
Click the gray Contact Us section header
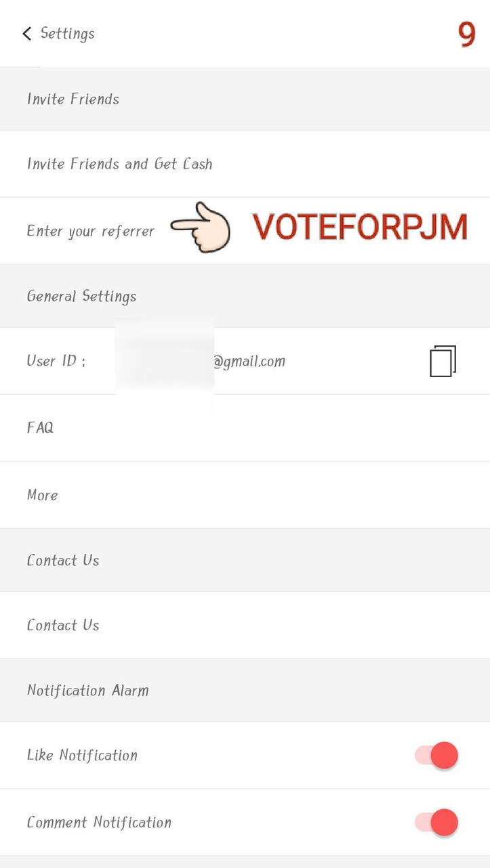pos(63,561)
